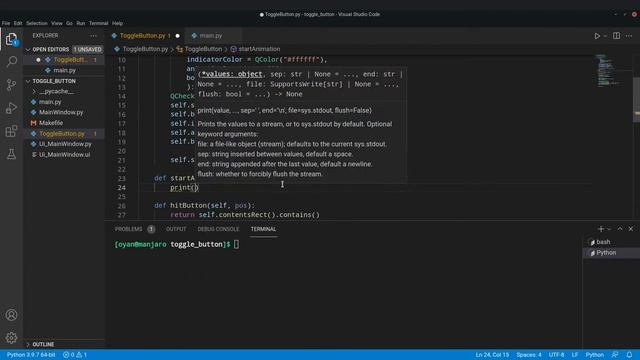This screenshot has width=640, height=360.
Task: Open the notifications bell in status bar
Action: pos(629,355)
